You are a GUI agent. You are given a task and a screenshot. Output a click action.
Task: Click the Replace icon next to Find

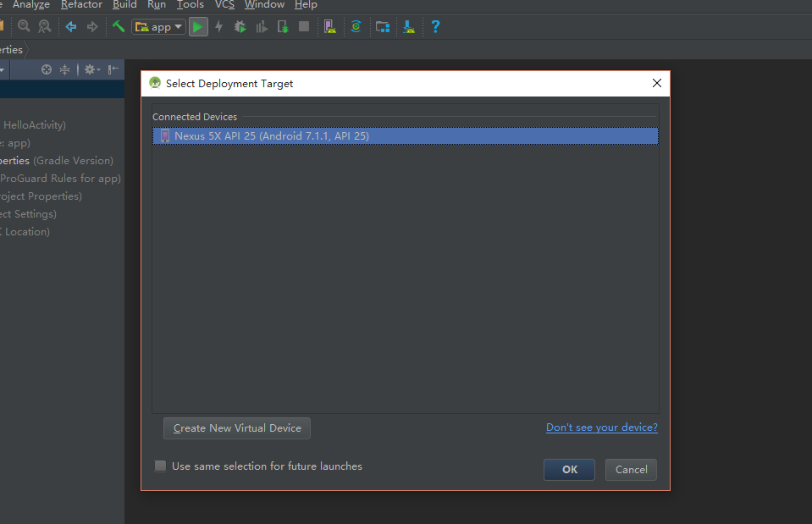pyautogui.click(x=45, y=26)
